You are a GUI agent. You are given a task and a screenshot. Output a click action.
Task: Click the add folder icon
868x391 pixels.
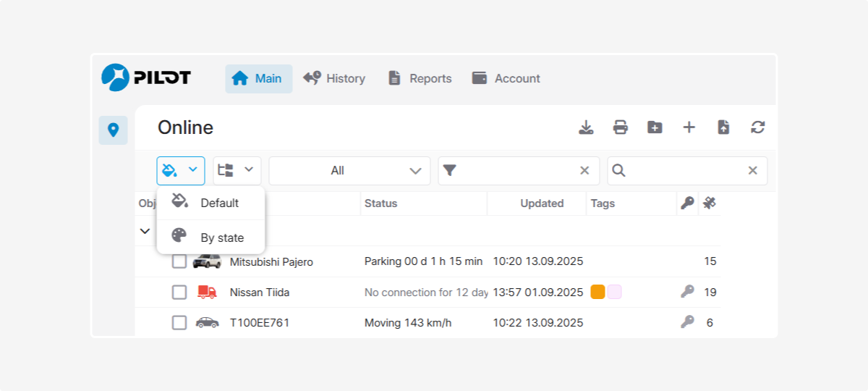click(655, 127)
